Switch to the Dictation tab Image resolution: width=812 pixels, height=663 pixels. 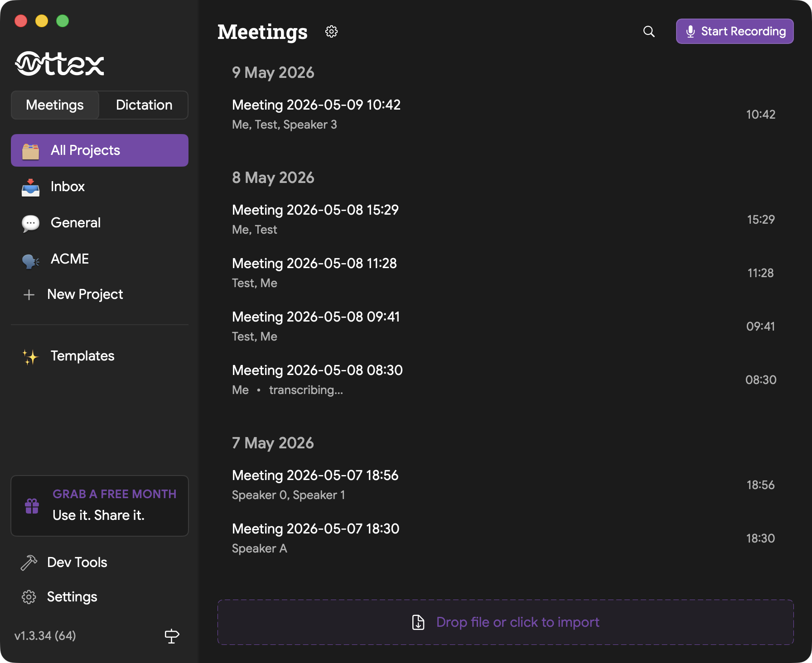pyautogui.click(x=144, y=105)
